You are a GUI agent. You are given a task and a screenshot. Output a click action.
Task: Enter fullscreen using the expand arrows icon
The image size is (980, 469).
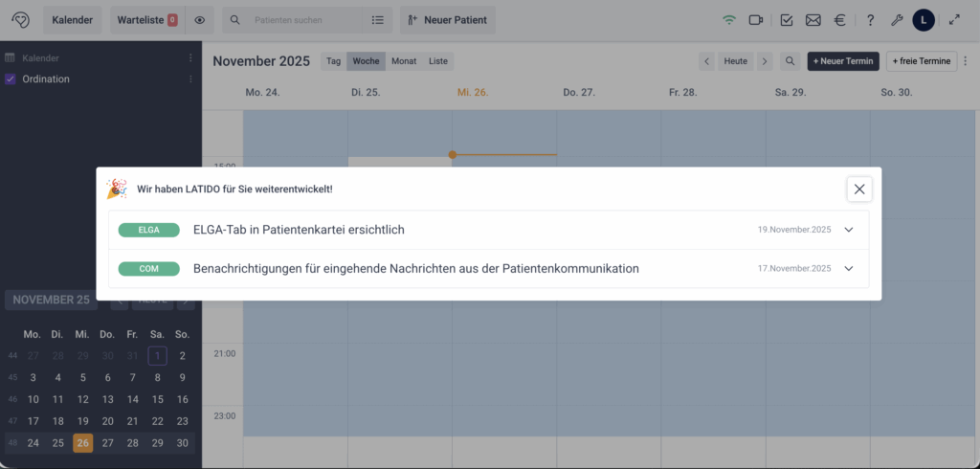pyautogui.click(x=953, y=20)
